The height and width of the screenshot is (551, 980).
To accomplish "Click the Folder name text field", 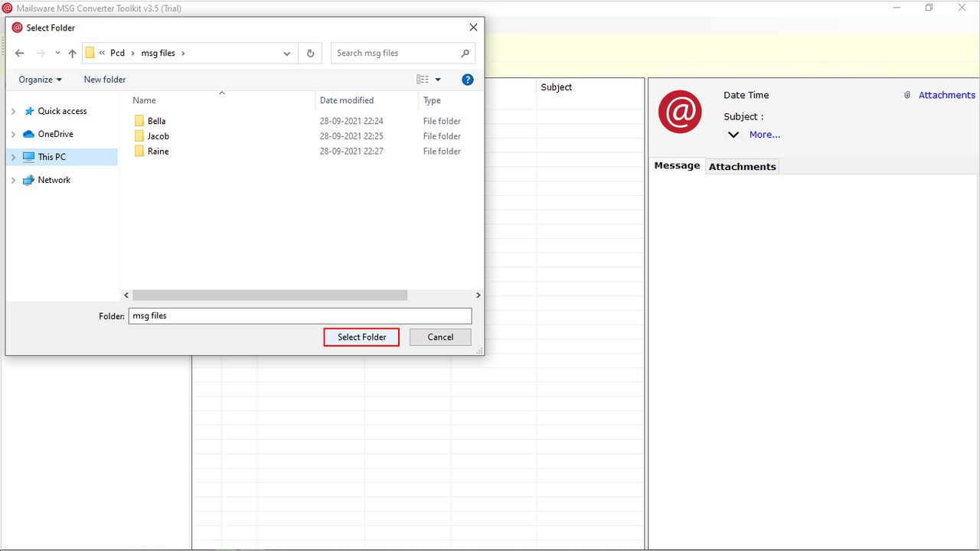I will pyautogui.click(x=300, y=316).
